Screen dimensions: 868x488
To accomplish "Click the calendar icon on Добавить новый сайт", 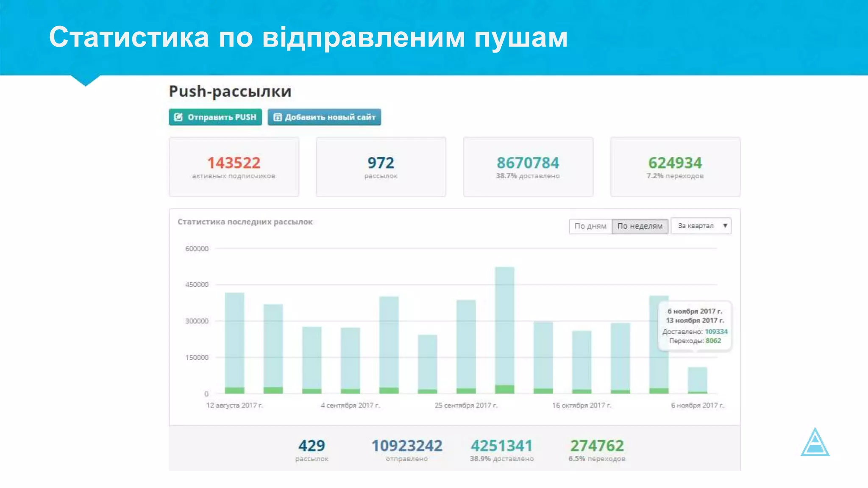I will (278, 117).
